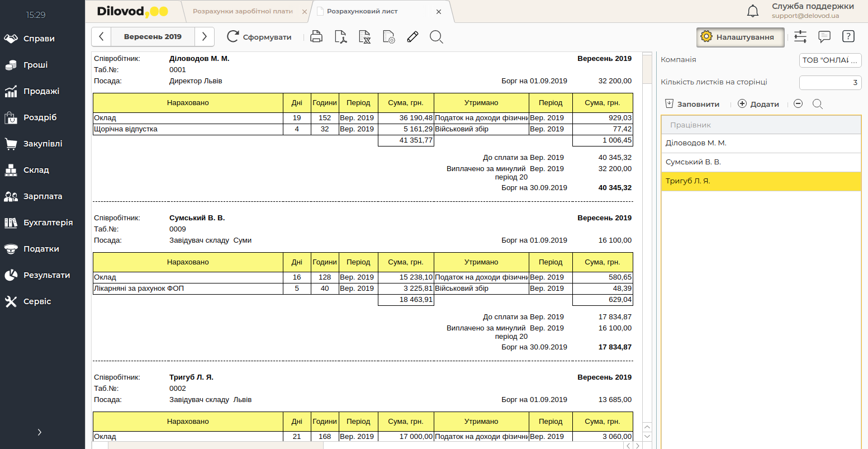Toggle the Налаштування settings panel
Image resolution: width=868 pixels, height=449 pixels.
pos(740,37)
